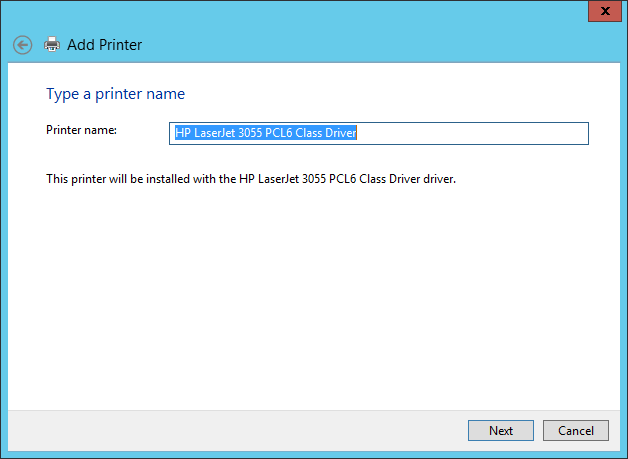
Task: Click blank white area below the info text
Action: pos(300,300)
